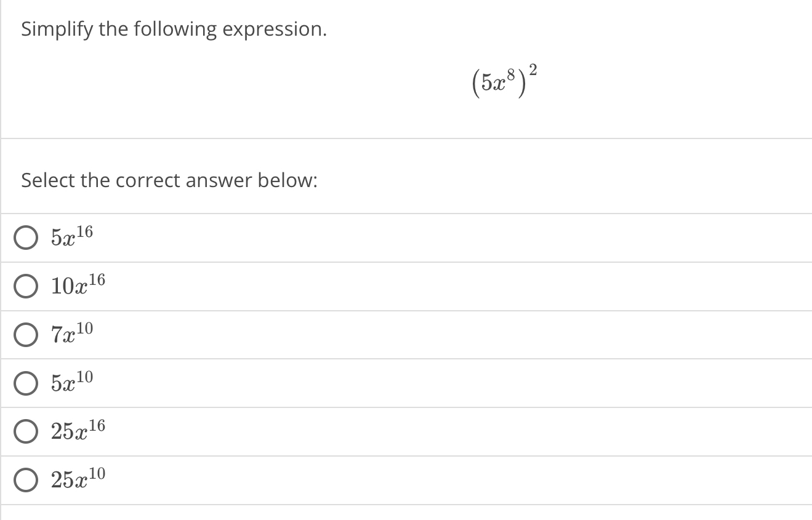This screenshot has height=520, width=812.
Task: Click the radio circle beside 25x^16
Action: tap(25, 431)
